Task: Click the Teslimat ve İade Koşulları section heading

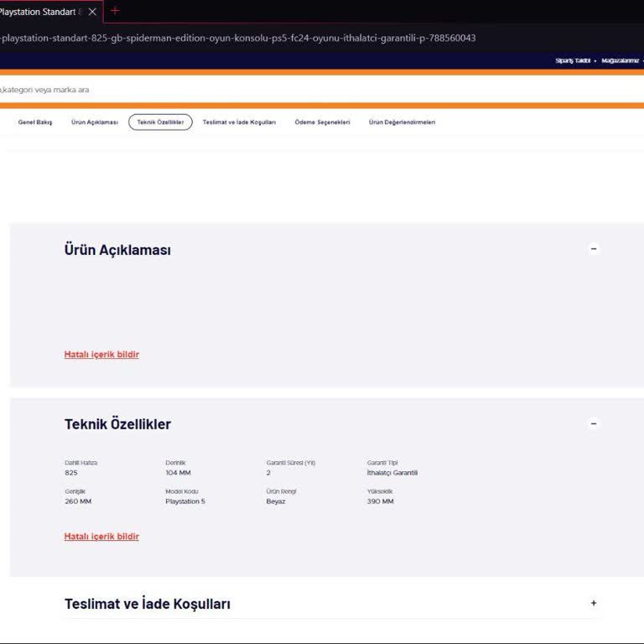Action: click(x=148, y=604)
